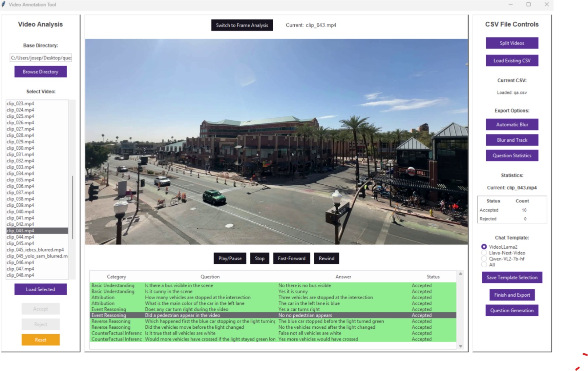Image resolution: width=588 pixels, height=371 pixels.
Task: Select Qwen-VL2-7b-hf chat template
Action: coord(484,259)
